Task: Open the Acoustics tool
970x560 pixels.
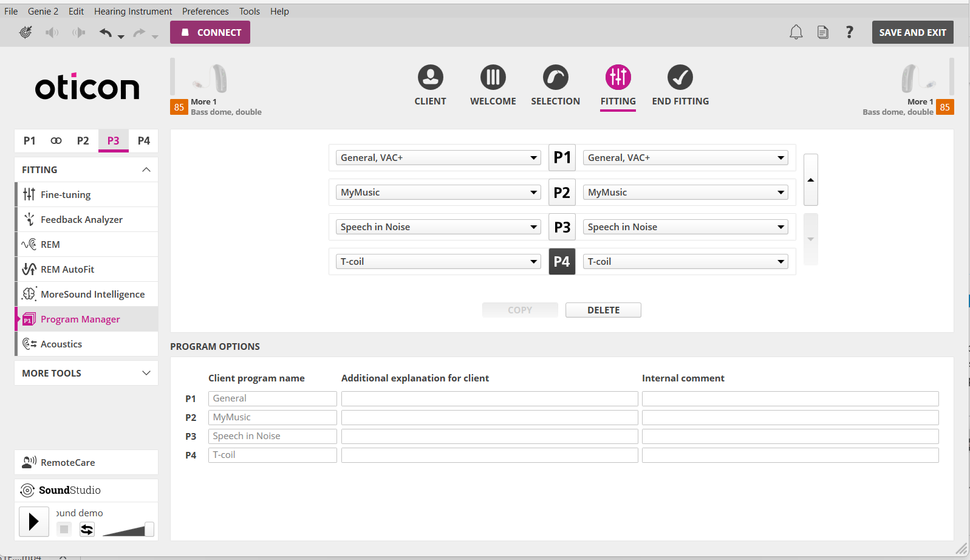Action: point(86,344)
